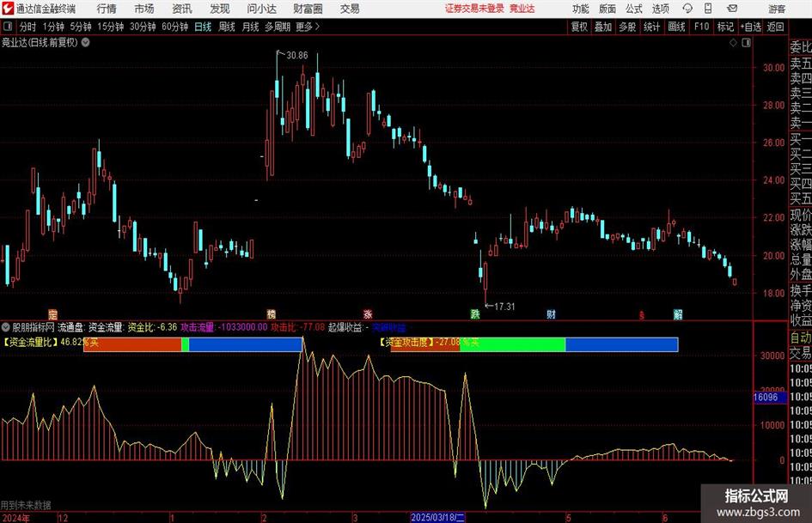Open the 交易 menu
The width and height of the screenshot is (812, 523).
[x=350, y=9]
